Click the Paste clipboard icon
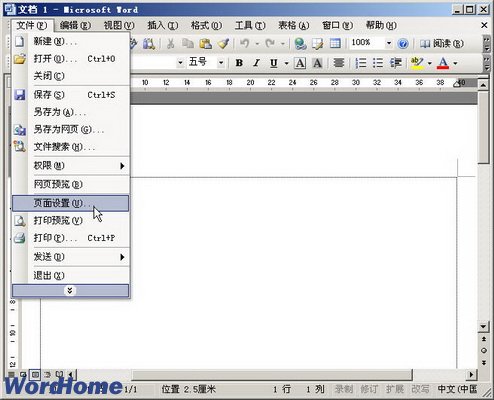494x400 pixels. [205, 43]
